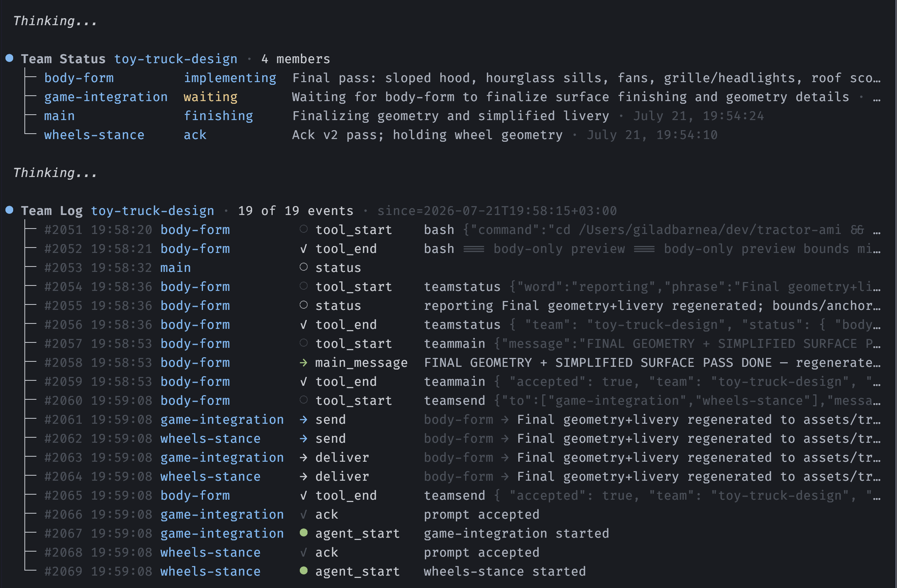Click the waiting status of game-integration
The width and height of the screenshot is (897, 588).
coord(211,97)
